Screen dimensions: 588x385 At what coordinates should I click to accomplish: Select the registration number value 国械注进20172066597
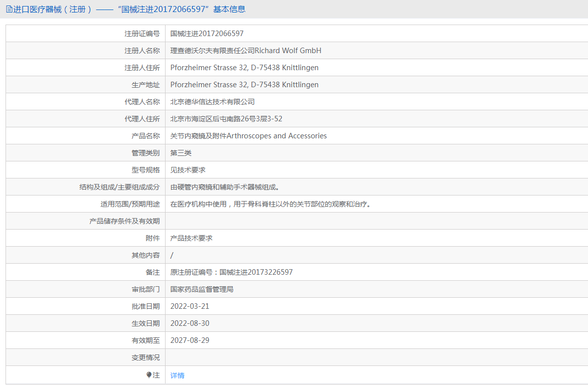pyautogui.click(x=207, y=34)
